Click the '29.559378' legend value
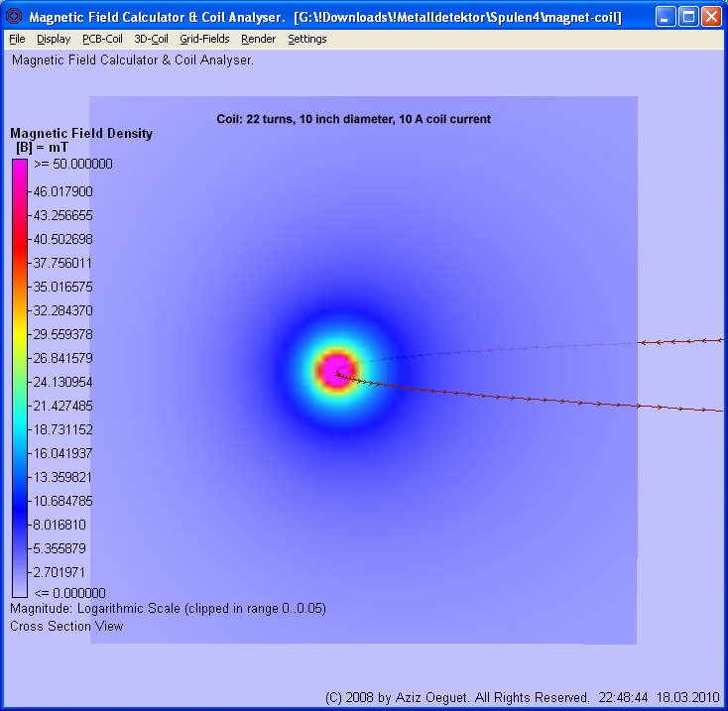Image resolution: width=728 pixels, height=711 pixels. 63,334
